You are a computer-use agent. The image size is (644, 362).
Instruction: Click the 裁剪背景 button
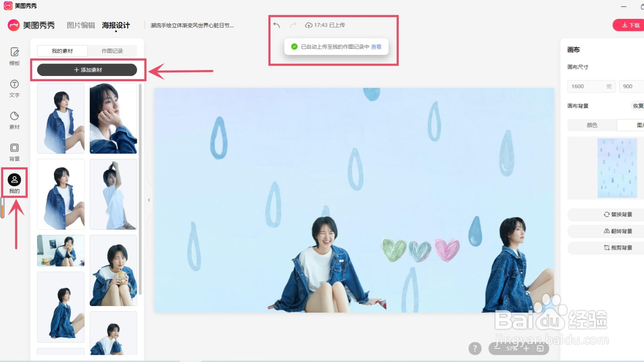pos(606,248)
